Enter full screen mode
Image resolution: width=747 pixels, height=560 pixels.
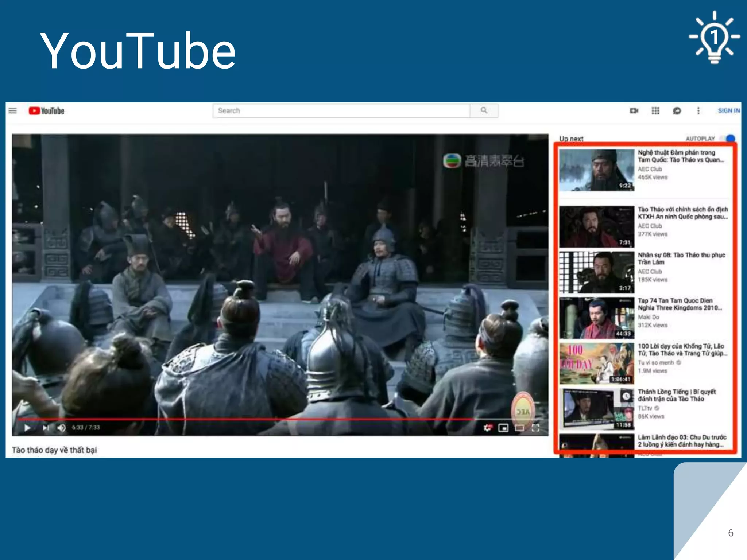(x=535, y=428)
